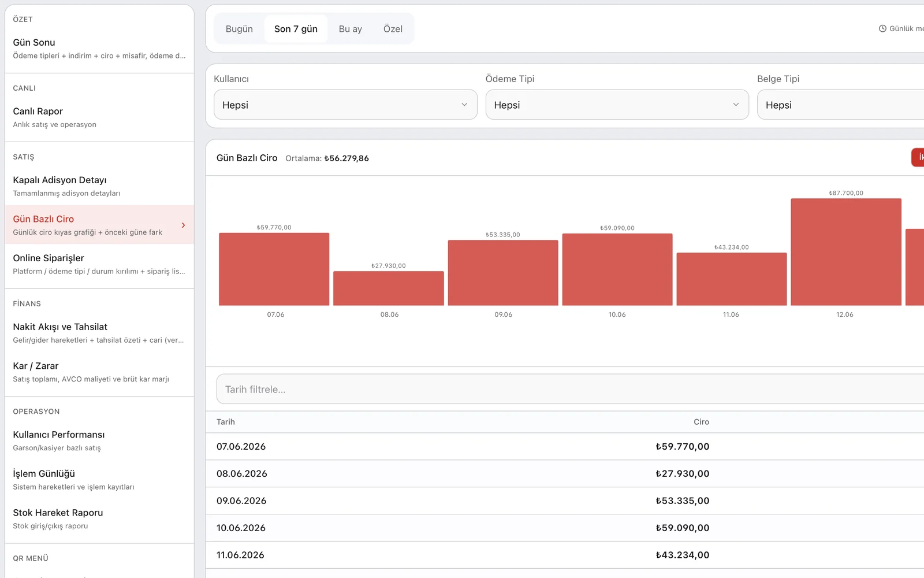Click the ₺53.335,00 amount in the table

coord(683,501)
